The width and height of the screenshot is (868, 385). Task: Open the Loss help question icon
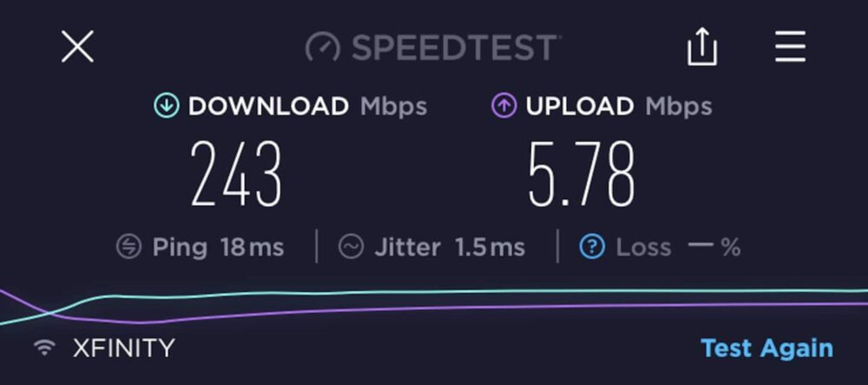(592, 247)
